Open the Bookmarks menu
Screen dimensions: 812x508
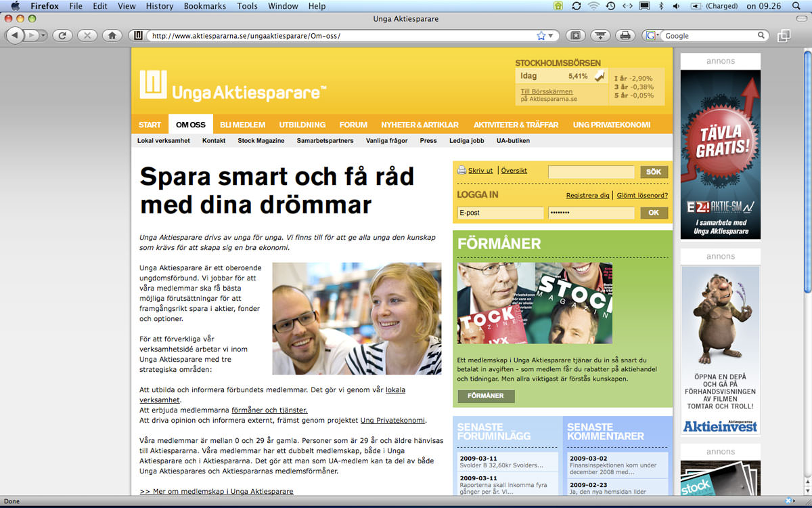(206, 6)
